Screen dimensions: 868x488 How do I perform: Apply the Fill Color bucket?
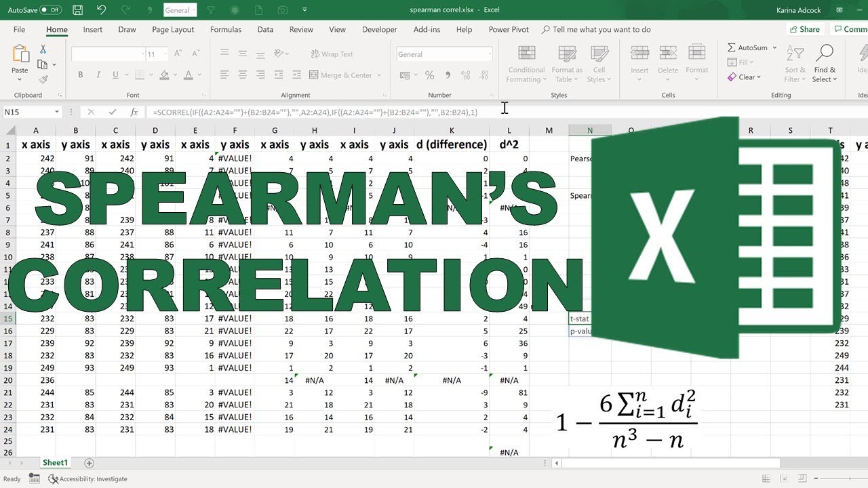click(x=164, y=75)
